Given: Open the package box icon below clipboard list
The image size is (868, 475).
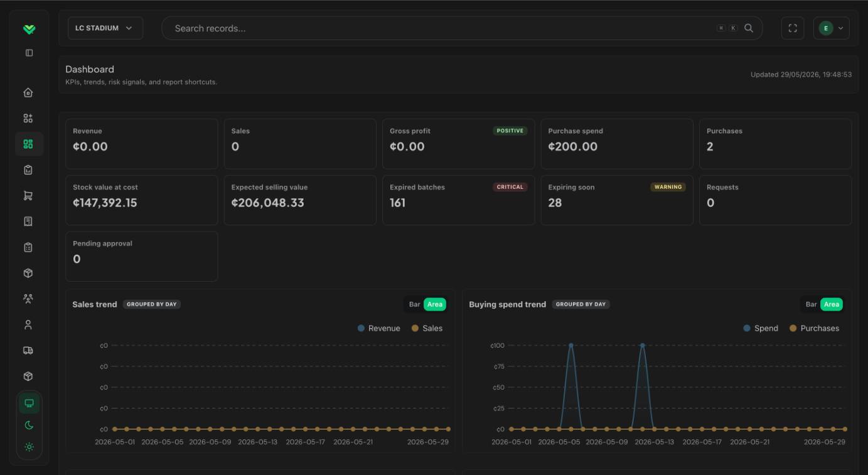Looking at the screenshot, I should [x=28, y=273].
